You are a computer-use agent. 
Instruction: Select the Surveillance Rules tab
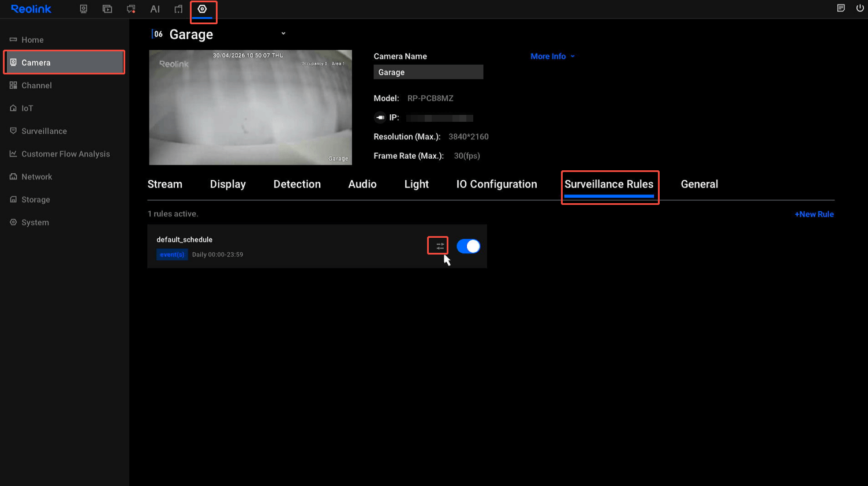click(609, 184)
